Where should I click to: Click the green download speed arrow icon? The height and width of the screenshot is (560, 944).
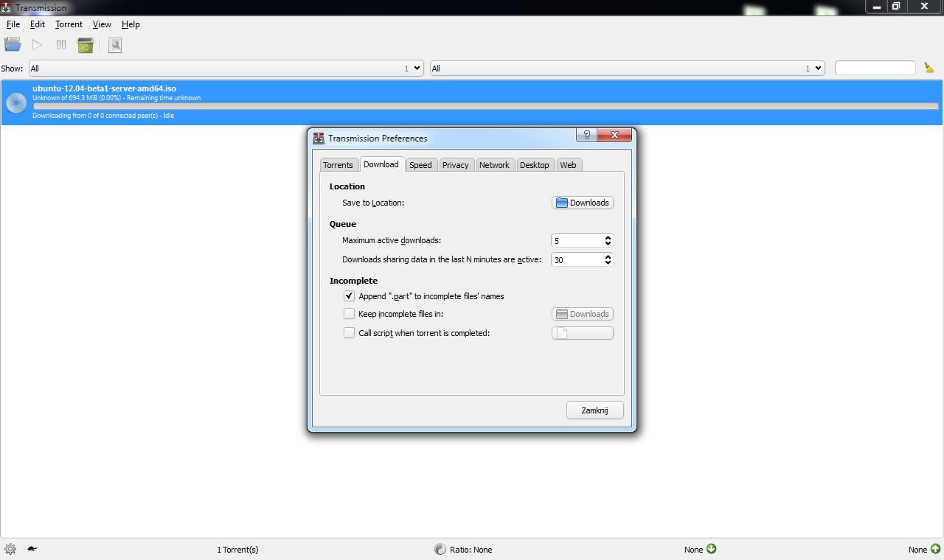click(712, 548)
